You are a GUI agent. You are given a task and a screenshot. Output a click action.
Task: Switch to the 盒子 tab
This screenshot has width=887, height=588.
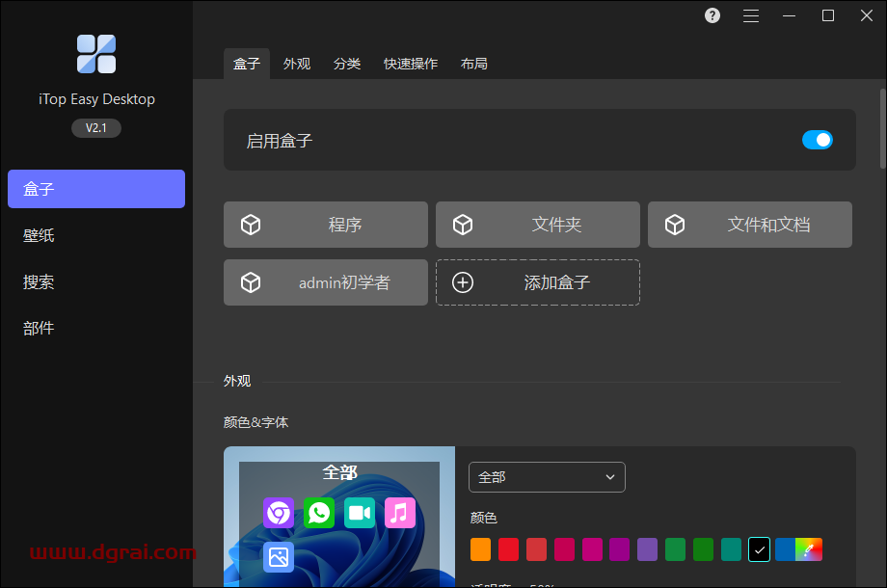pos(247,64)
